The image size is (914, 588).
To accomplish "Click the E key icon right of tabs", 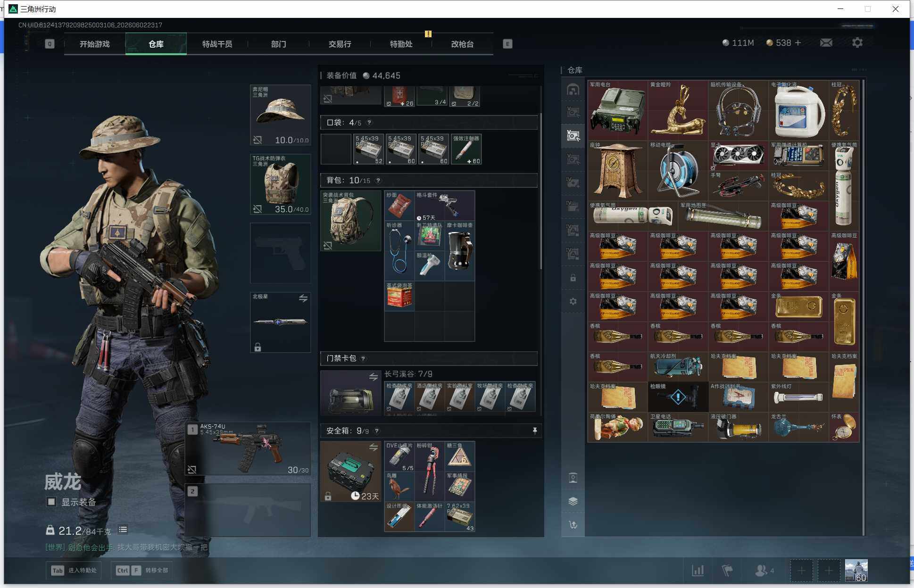I will pyautogui.click(x=507, y=44).
